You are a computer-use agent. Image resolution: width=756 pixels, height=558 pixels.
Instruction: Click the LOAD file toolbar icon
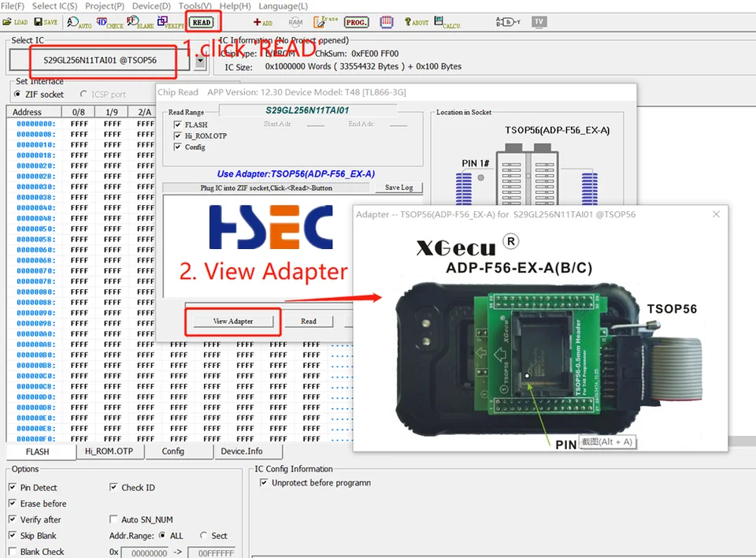(x=15, y=22)
